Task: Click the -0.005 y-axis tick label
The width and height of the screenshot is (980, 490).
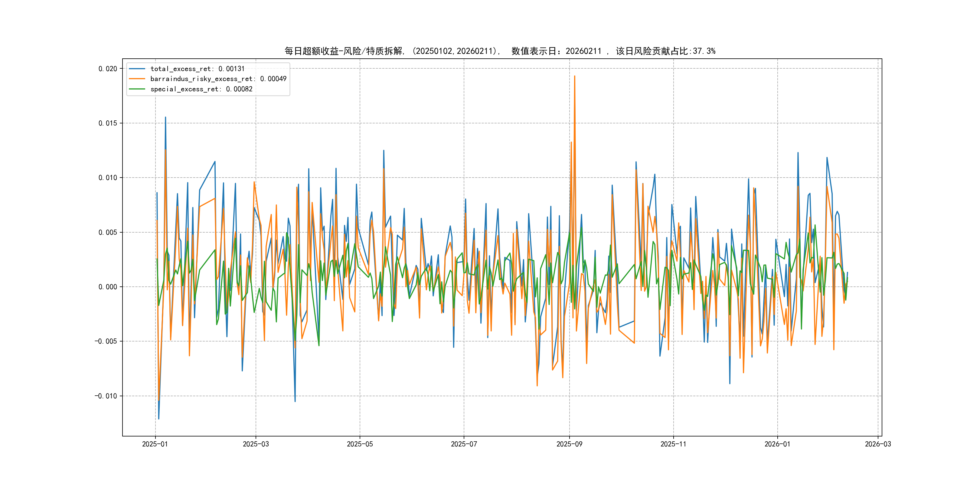Action: (106, 341)
